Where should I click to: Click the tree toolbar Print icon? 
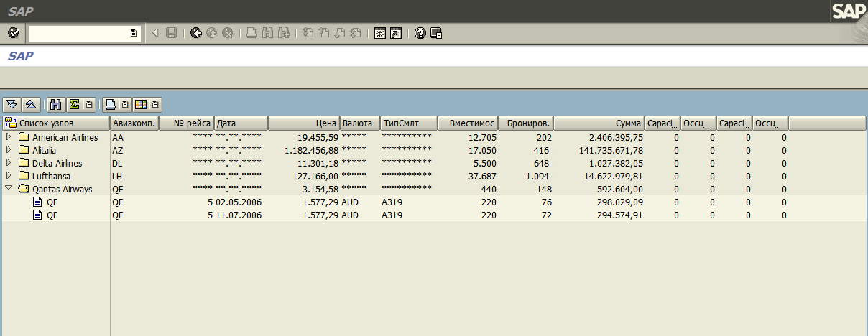tap(110, 105)
